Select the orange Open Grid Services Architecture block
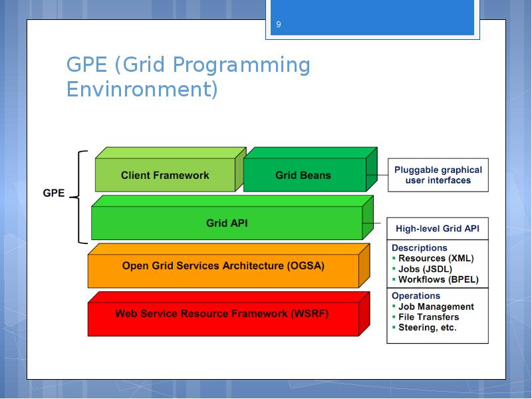 [x=223, y=266]
